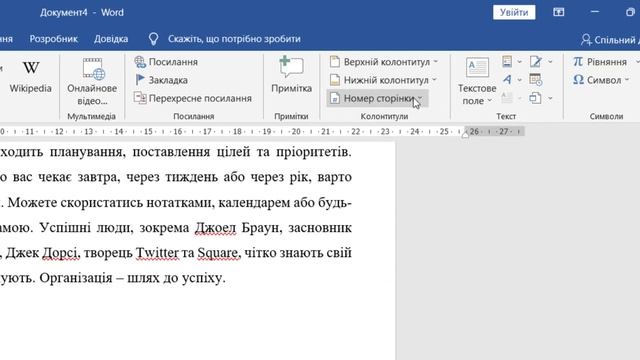The image size is (640, 360).
Task: Switch to the Довідка ribbon tab
Action: coord(111,39)
